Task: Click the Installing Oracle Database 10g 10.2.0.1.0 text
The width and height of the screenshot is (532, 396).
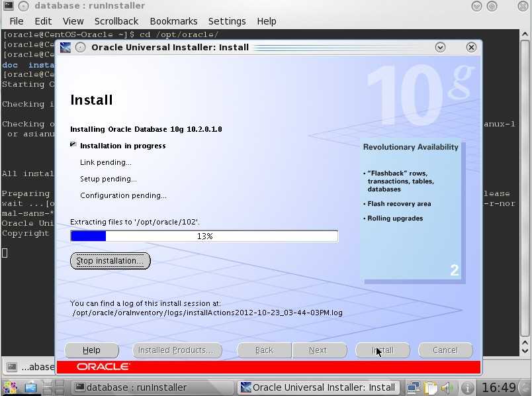Action: click(x=146, y=129)
